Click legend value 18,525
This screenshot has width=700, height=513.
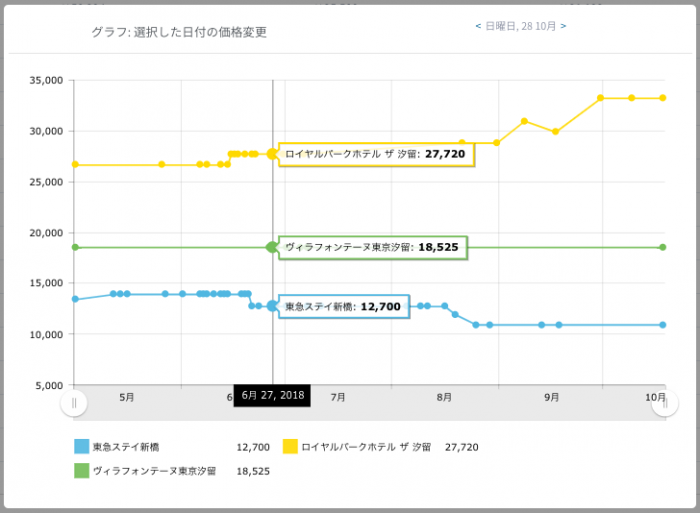coord(253,471)
